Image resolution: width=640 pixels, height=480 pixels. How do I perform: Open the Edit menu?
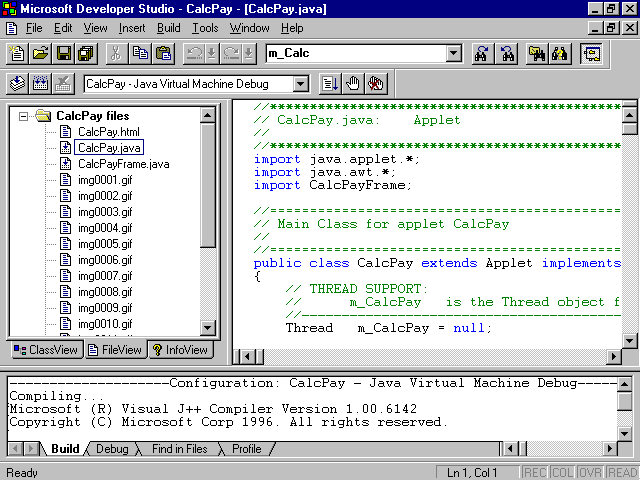tap(63, 28)
